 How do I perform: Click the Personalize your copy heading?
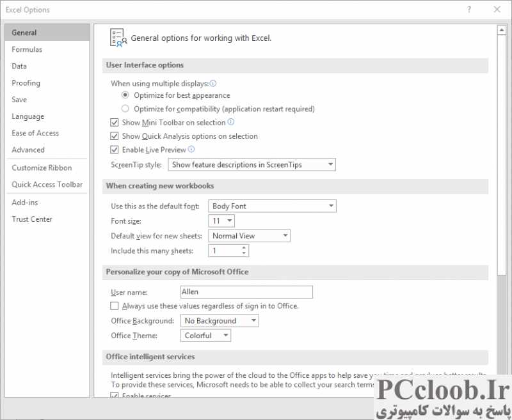pos(177,272)
